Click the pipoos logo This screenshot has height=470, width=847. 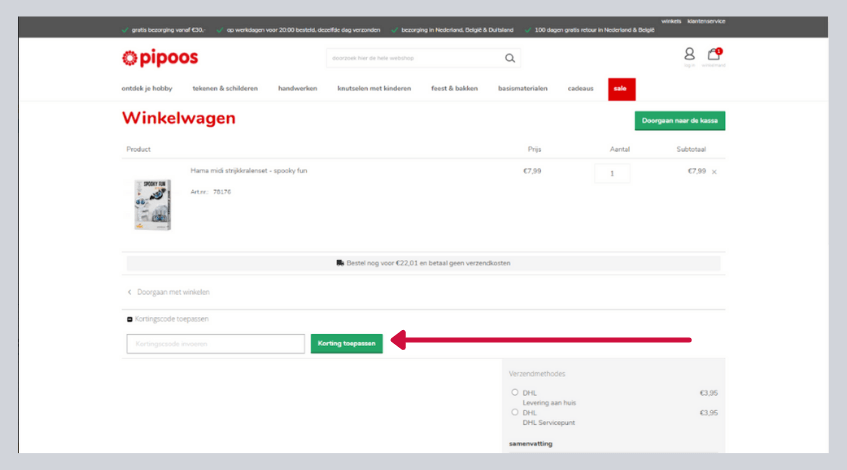160,58
